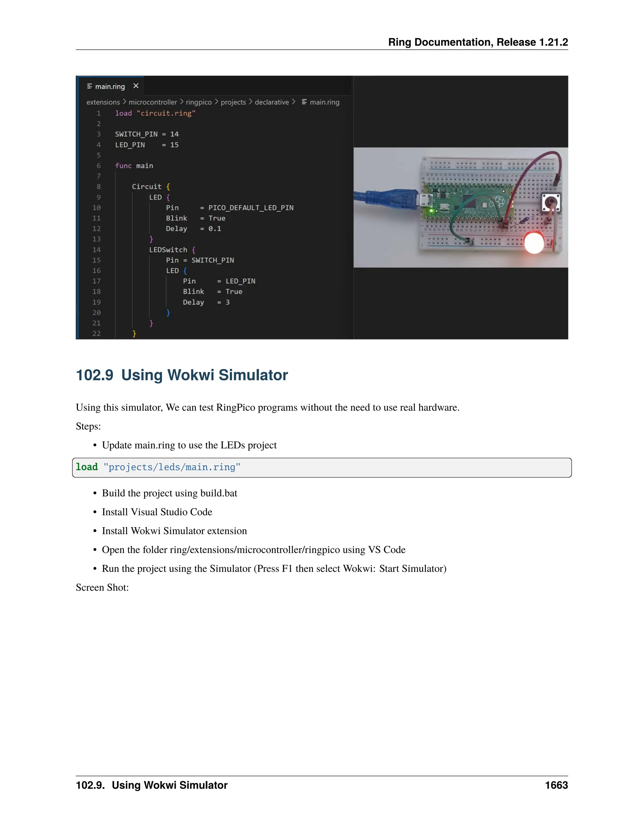Click the chevron after extensions in the breadcrumb
The width and height of the screenshot is (644, 833).
(x=125, y=102)
